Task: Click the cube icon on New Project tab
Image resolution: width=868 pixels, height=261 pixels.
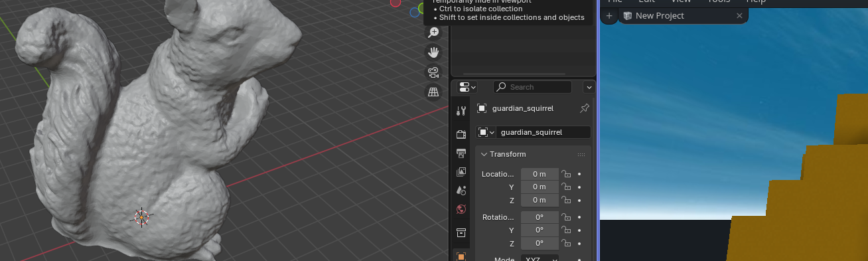Action: (627, 16)
